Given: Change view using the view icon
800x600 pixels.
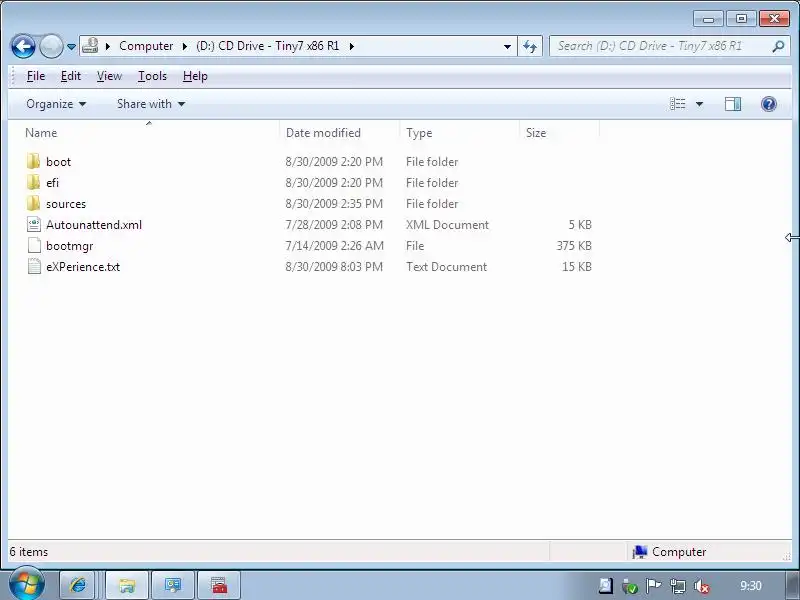Looking at the screenshot, I should point(678,104).
